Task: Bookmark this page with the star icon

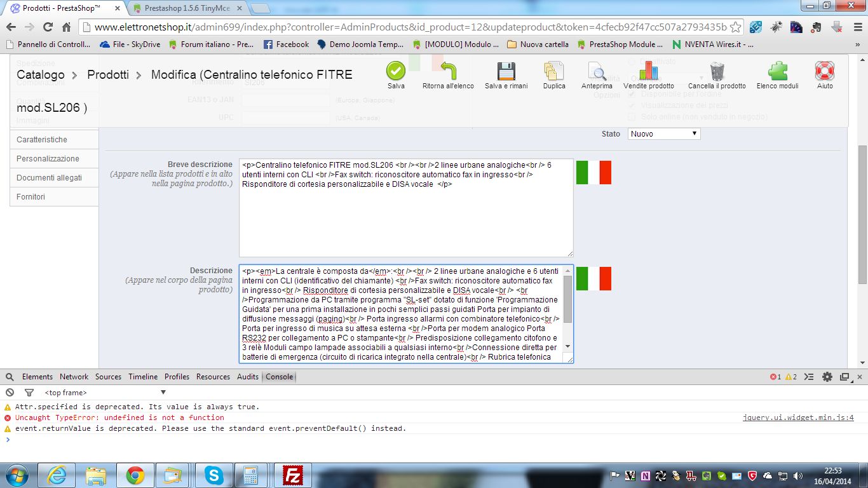Action: coord(735,27)
